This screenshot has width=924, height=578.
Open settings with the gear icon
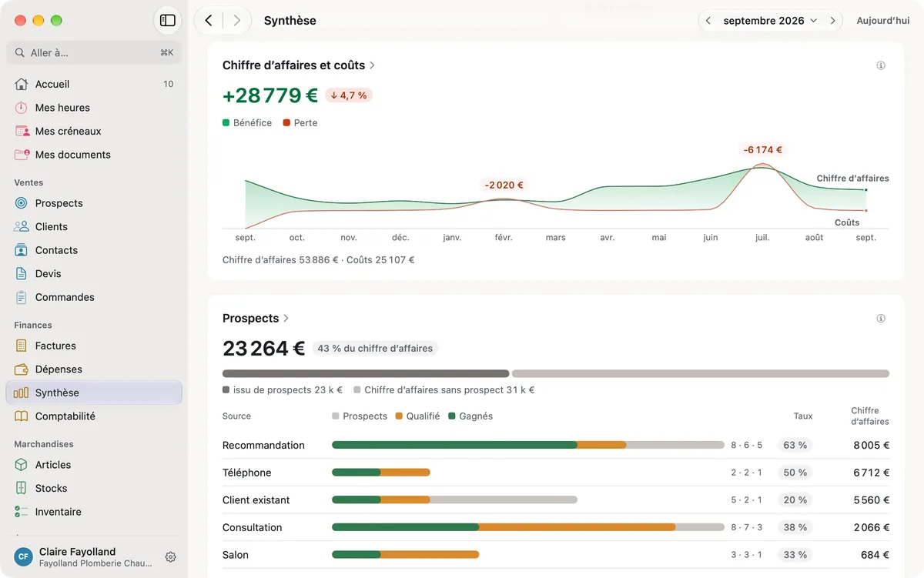tap(171, 557)
